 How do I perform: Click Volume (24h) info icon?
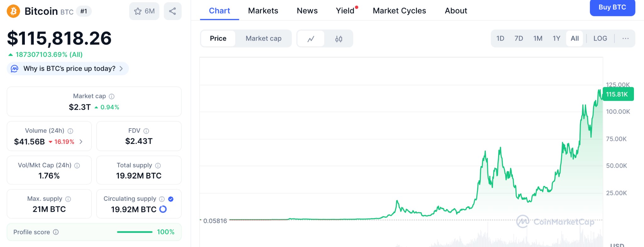coord(70,131)
